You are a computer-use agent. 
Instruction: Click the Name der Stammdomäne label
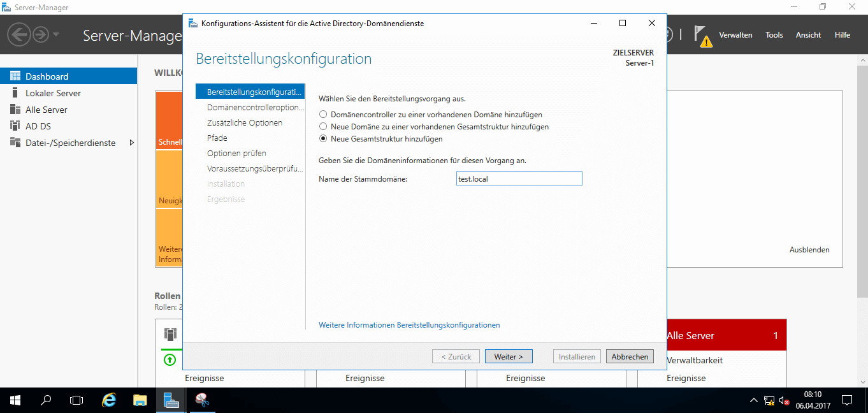pyautogui.click(x=363, y=179)
